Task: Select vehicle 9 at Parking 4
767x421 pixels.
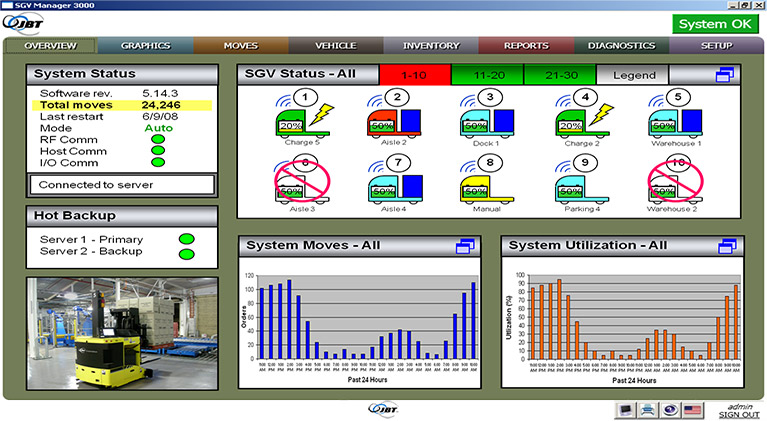Action: click(580, 185)
